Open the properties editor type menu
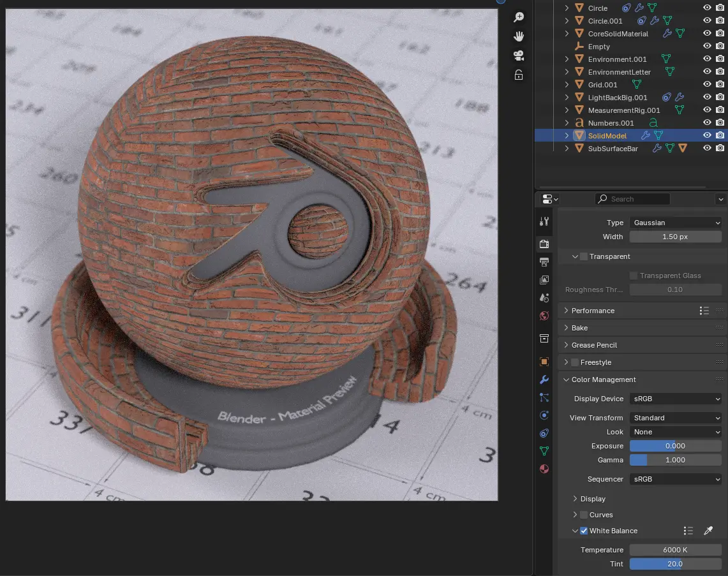 coord(550,199)
